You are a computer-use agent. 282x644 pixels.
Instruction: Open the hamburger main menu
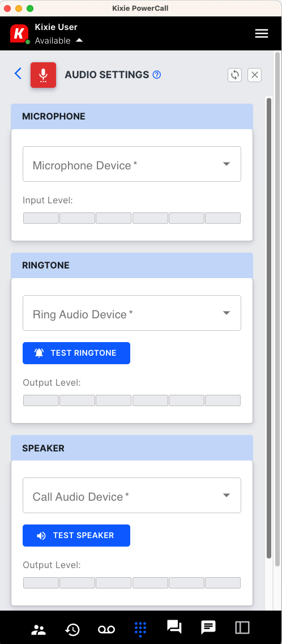coord(262,33)
